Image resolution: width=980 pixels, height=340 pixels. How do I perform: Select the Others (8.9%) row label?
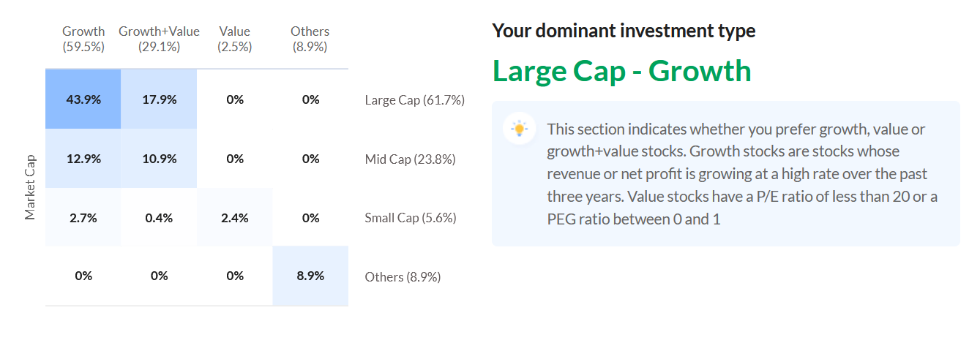[x=403, y=277]
